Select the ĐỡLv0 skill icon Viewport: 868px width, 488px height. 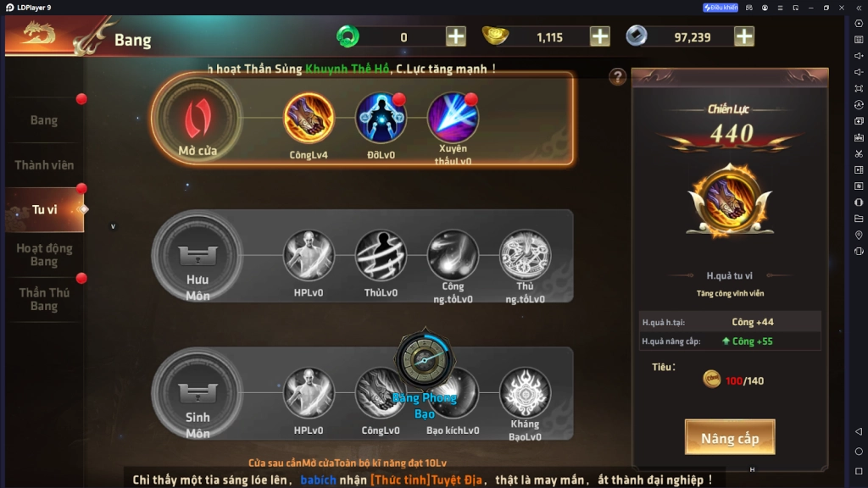(x=381, y=118)
